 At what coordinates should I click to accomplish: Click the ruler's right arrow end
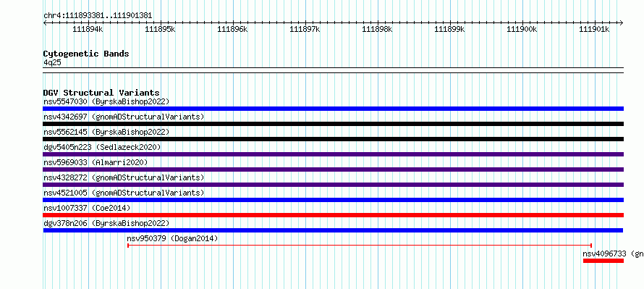(x=622, y=22)
